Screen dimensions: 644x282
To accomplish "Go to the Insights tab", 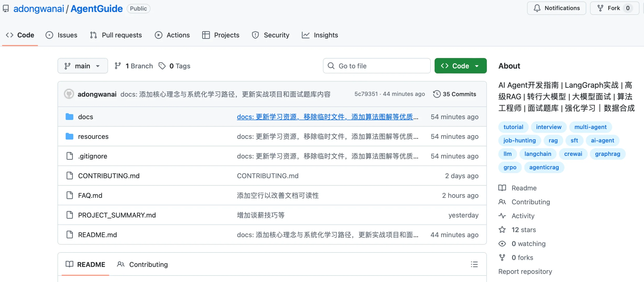I will click(x=320, y=35).
